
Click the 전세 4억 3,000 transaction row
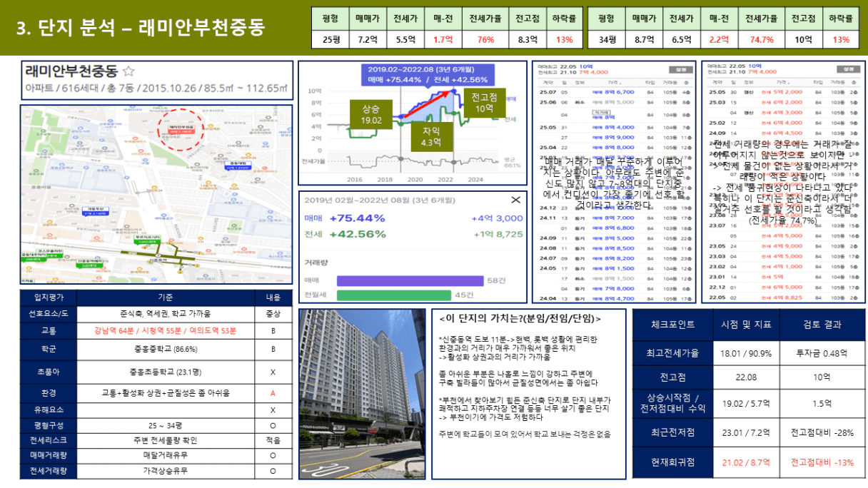(784, 112)
